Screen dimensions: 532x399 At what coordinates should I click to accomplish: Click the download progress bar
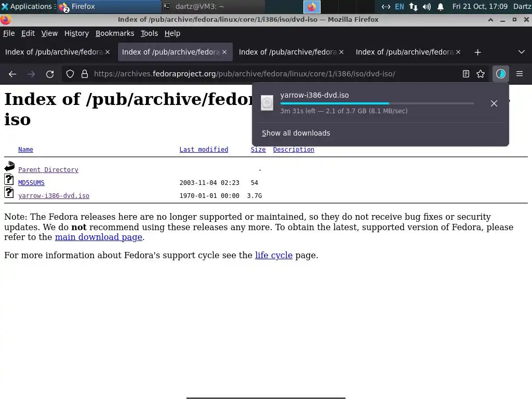(377, 103)
